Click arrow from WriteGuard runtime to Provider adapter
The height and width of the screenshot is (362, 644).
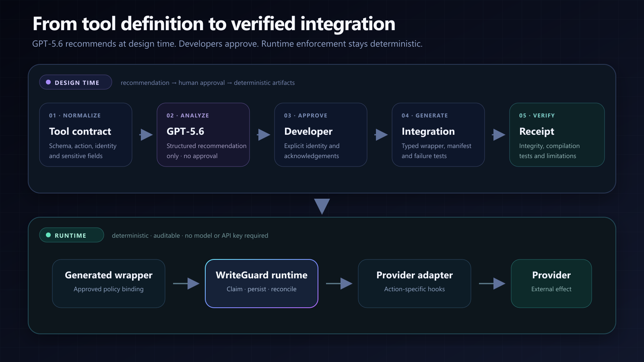point(339,284)
